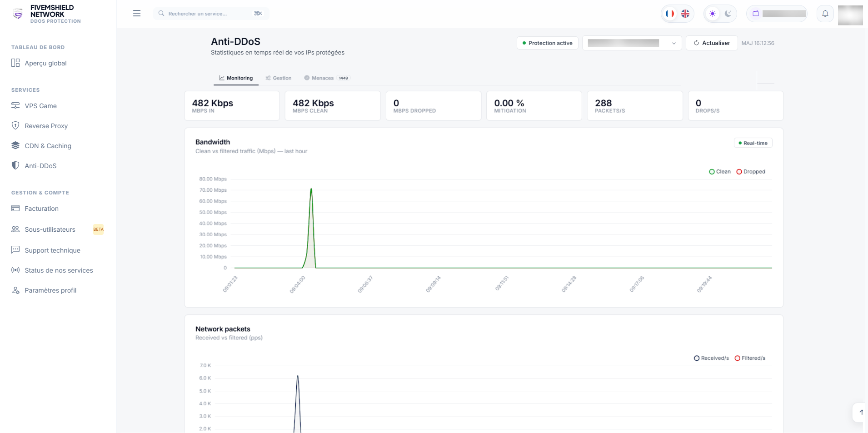
Task: Select the Monitoring tab
Action: pyautogui.click(x=236, y=78)
